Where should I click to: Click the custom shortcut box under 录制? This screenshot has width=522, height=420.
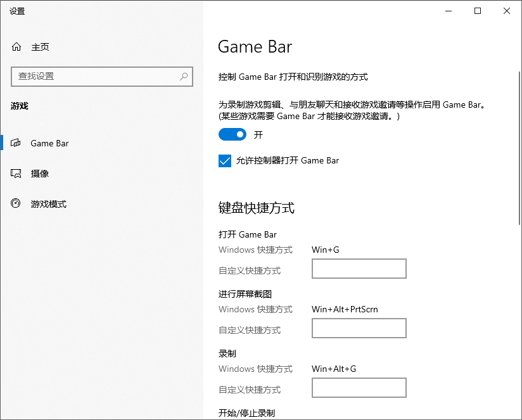[359, 388]
